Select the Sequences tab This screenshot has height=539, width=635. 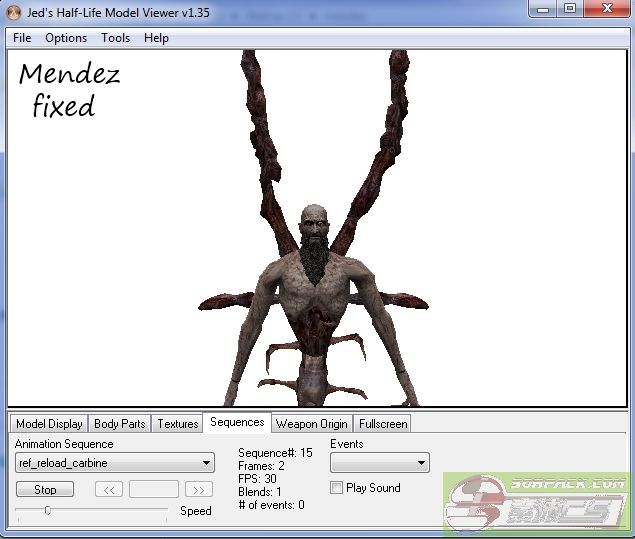[237, 423]
